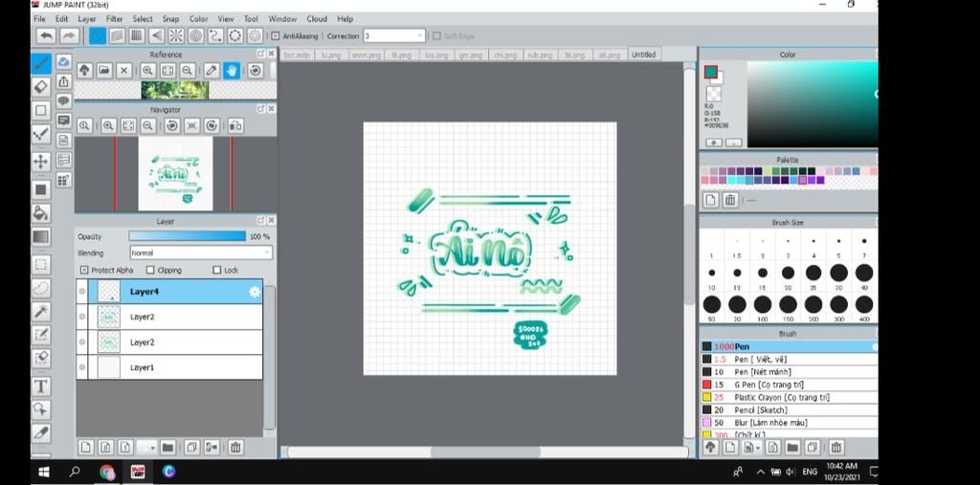Viewport: 980px width, 485px height.
Task: Add a layer folder in Layer panel
Action: click(167, 447)
